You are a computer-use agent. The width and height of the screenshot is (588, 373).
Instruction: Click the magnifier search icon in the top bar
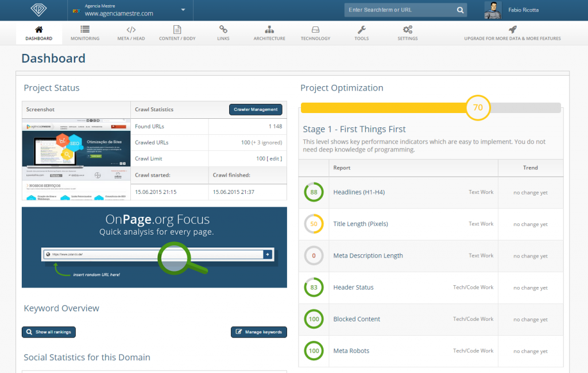click(460, 10)
